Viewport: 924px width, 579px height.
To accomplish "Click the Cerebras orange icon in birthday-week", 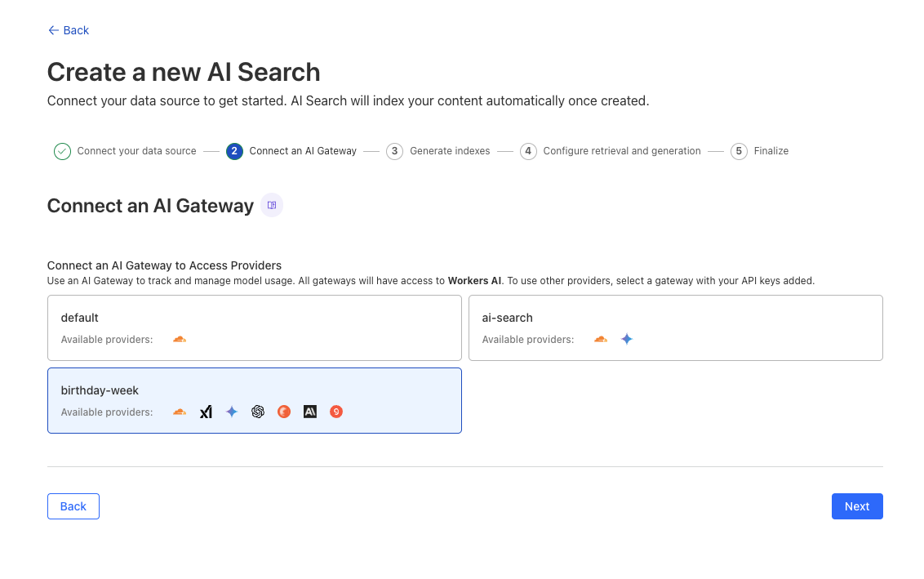I will [284, 412].
